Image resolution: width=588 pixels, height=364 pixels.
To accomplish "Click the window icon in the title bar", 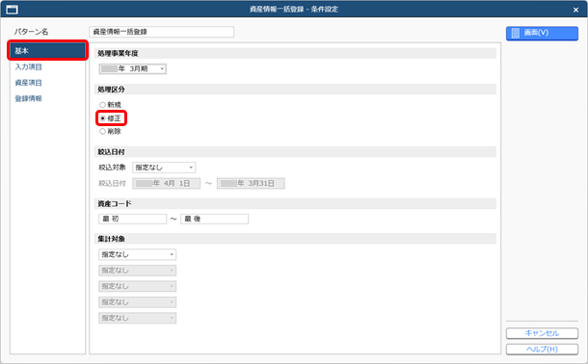I will (x=12, y=10).
